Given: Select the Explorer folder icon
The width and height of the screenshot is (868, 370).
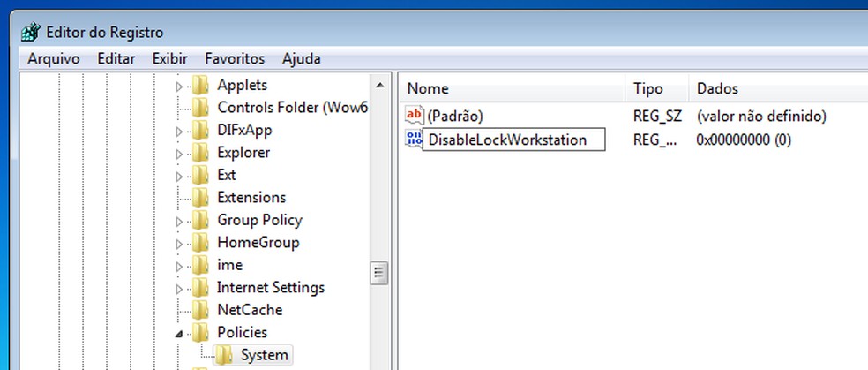Looking at the screenshot, I should [x=201, y=153].
